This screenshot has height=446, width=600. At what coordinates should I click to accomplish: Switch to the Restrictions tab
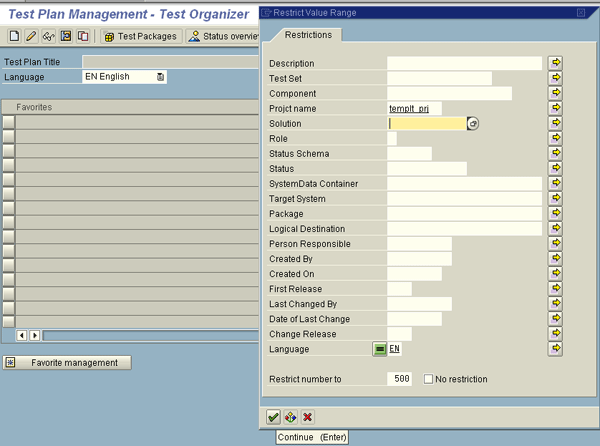point(308,35)
